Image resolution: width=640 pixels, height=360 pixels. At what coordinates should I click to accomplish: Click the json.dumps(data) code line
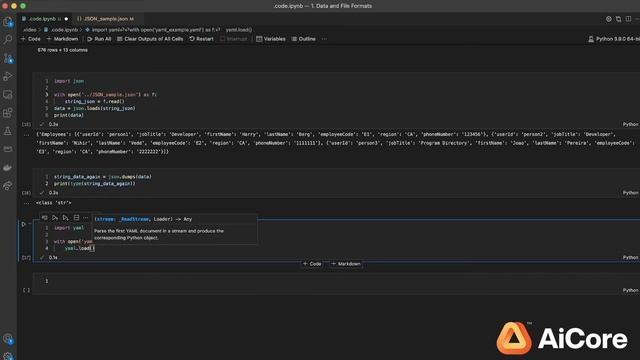click(103, 177)
